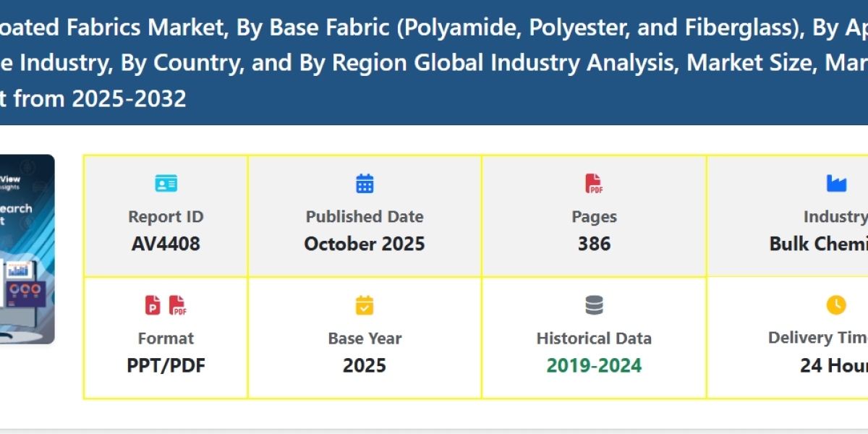This screenshot has height=434, width=868.
Task: Click the red PDF icon above Pages
Action: pos(594,184)
